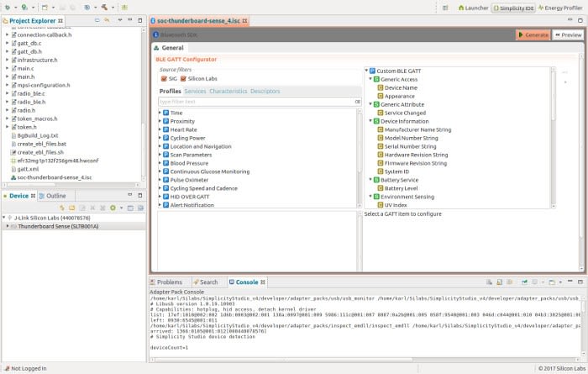Screen dimensions: 588x374
Task: Select Continuous Glucose Monitoring profile
Action: tap(210, 171)
